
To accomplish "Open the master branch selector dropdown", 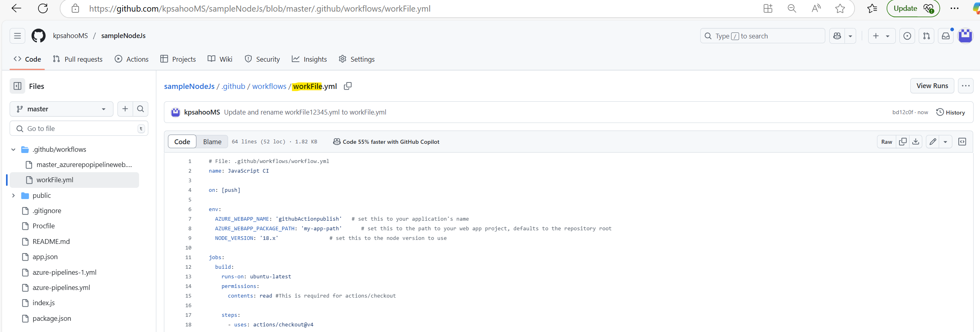I will point(61,109).
